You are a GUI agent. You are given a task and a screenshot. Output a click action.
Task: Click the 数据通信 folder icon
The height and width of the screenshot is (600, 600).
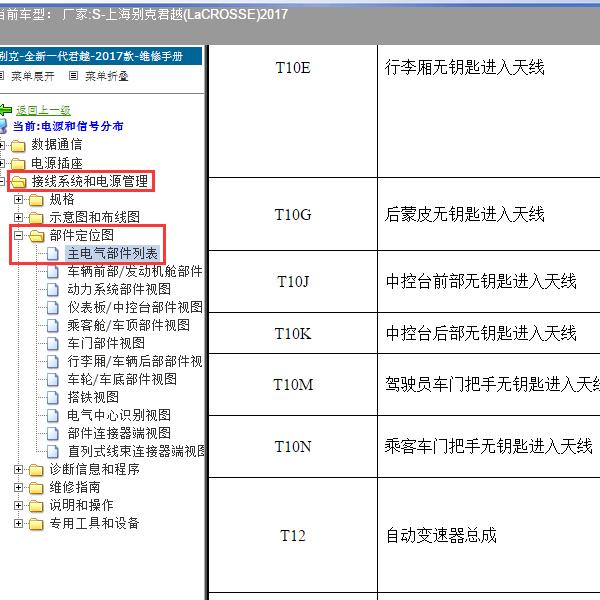[x=18, y=145]
